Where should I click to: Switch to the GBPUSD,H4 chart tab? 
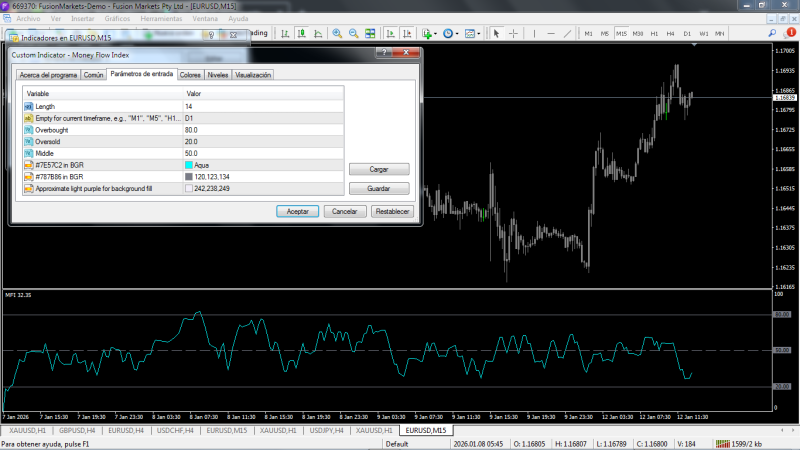(77, 431)
